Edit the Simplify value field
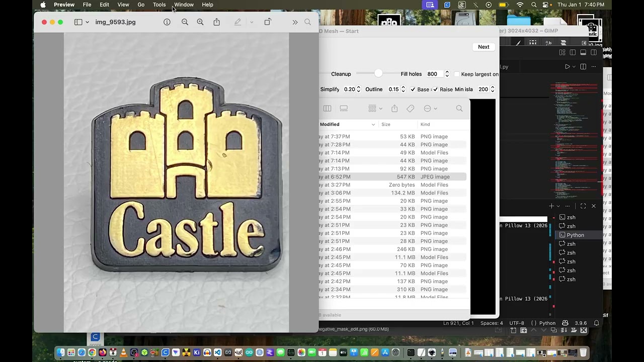Viewport: 644px width, 362px height. pos(349,89)
